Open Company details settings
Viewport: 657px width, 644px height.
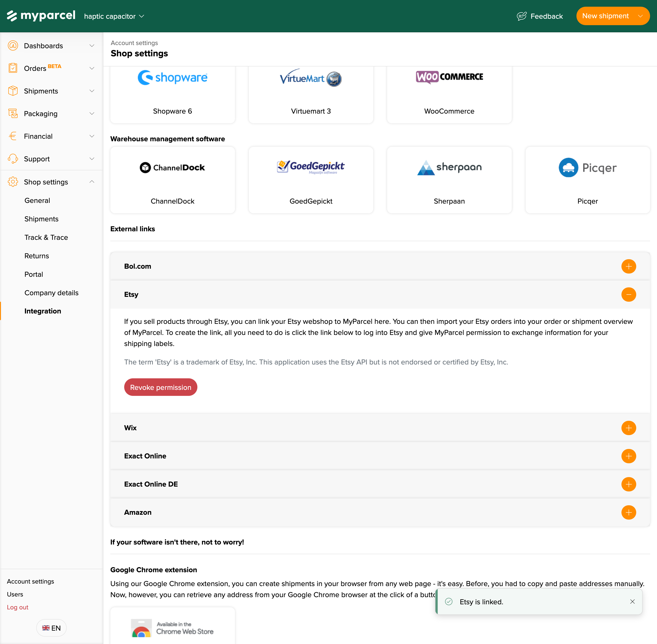51,293
